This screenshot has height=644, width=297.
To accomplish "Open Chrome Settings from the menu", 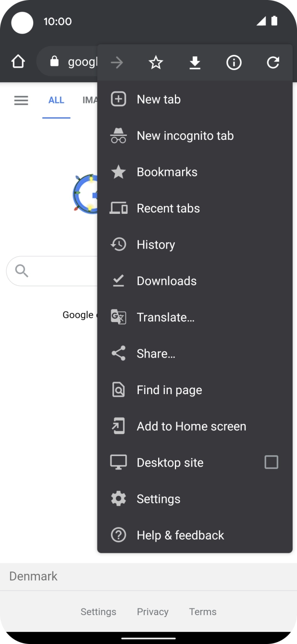I will pyautogui.click(x=158, y=498).
